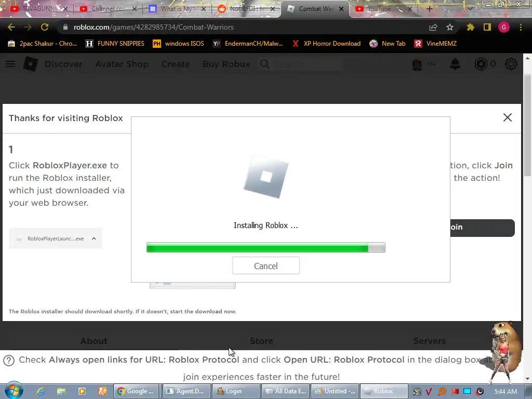Open Create in Roblox navigation
532x399 pixels.
(x=176, y=64)
